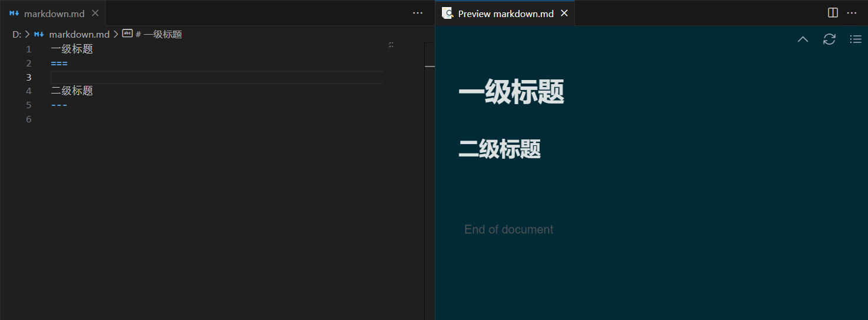Click the 二级标题 heading in the preview
The image size is (868, 320).
click(500, 149)
